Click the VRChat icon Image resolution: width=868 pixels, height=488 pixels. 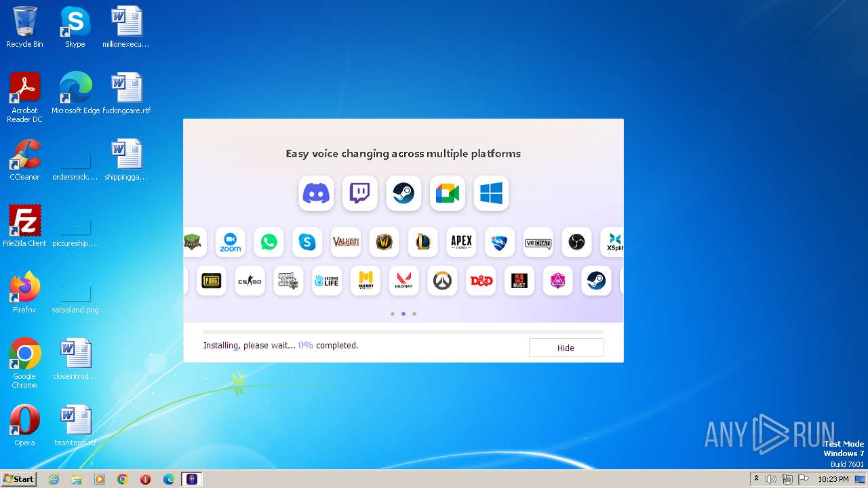538,242
